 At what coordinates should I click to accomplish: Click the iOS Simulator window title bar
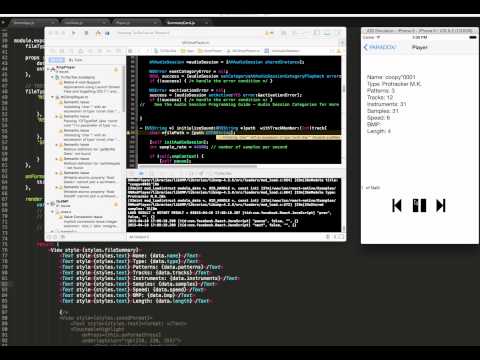[420, 31]
